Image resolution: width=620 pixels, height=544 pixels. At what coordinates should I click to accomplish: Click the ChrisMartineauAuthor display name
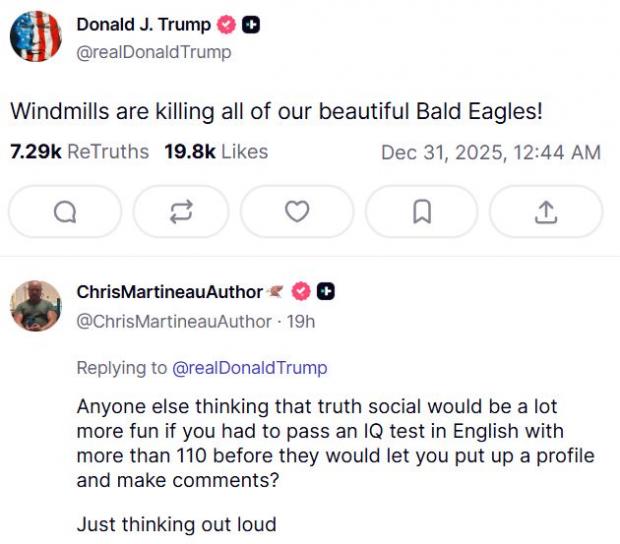tap(169, 292)
